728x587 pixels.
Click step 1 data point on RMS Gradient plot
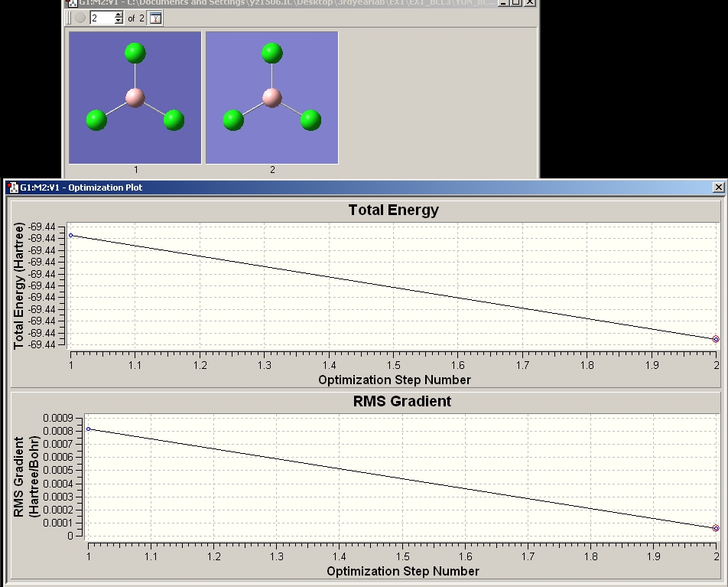point(89,429)
